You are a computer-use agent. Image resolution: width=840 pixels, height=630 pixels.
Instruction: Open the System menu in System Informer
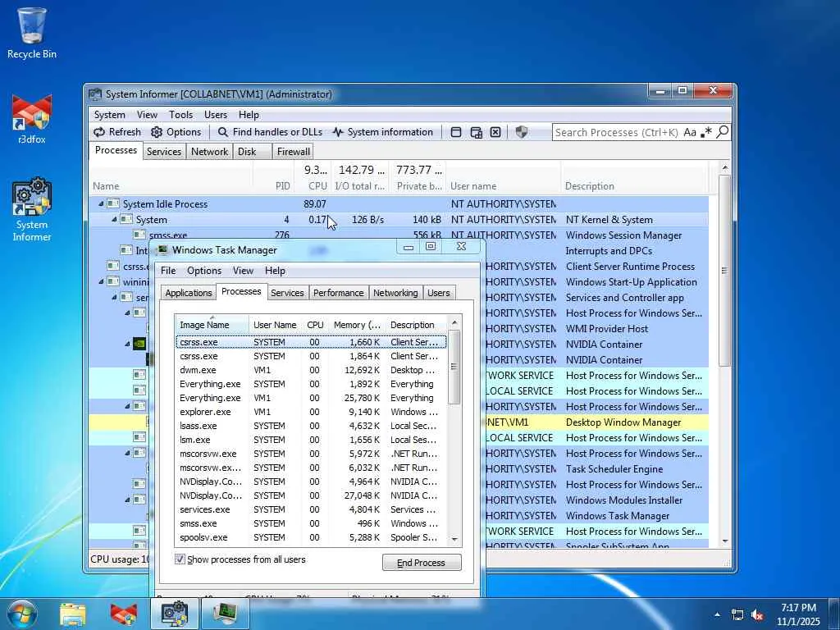tap(109, 115)
